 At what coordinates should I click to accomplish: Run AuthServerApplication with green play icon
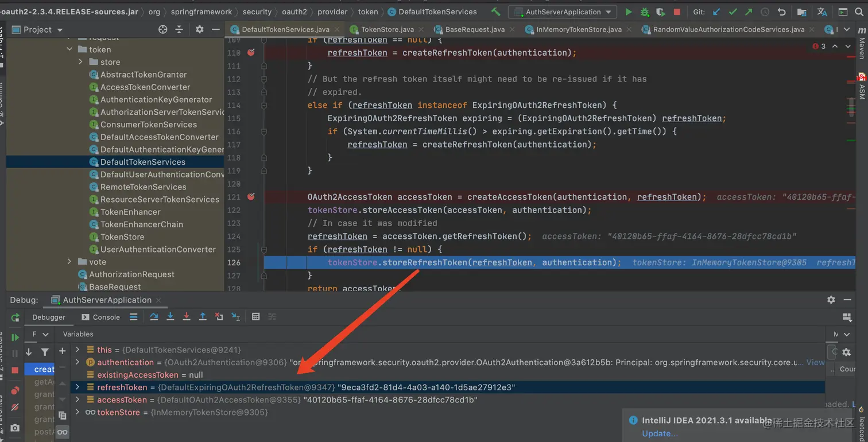coord(629,11)
